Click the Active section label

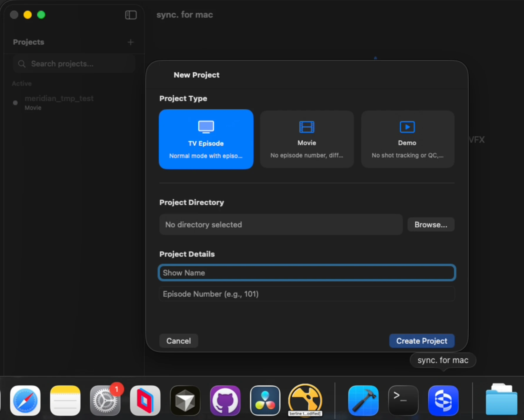pos(22,84)
